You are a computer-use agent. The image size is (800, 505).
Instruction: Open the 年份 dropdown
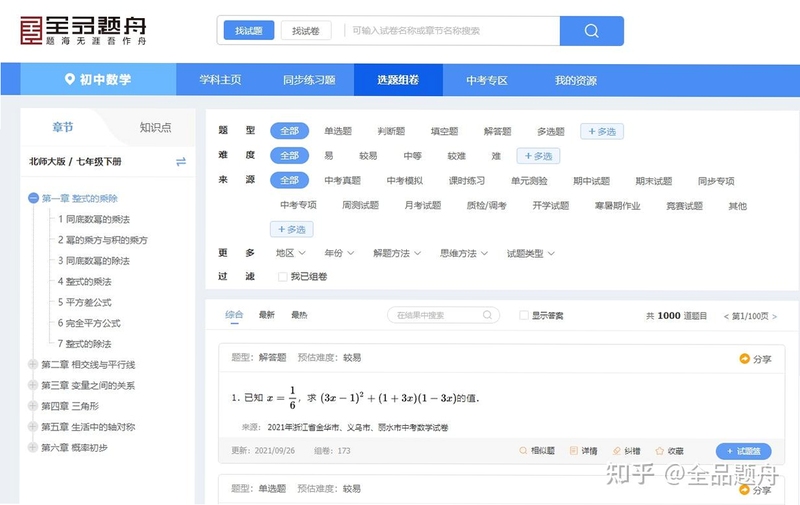tap(339, 253)
